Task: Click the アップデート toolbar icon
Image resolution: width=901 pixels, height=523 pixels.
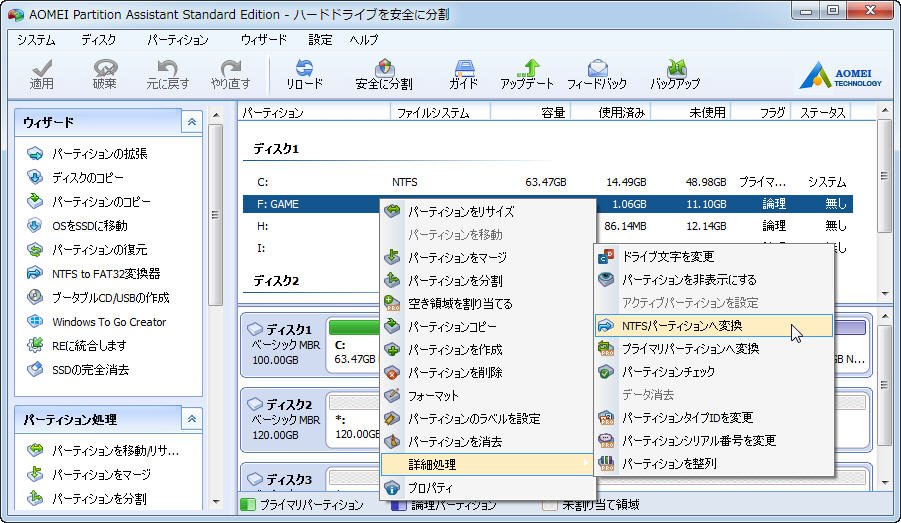Action: pos(527,75)
